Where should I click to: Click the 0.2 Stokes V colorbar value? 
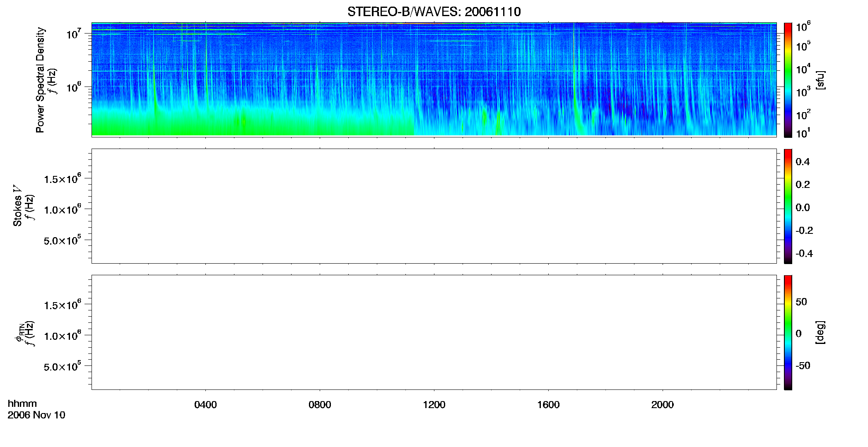tap(803, 185)
